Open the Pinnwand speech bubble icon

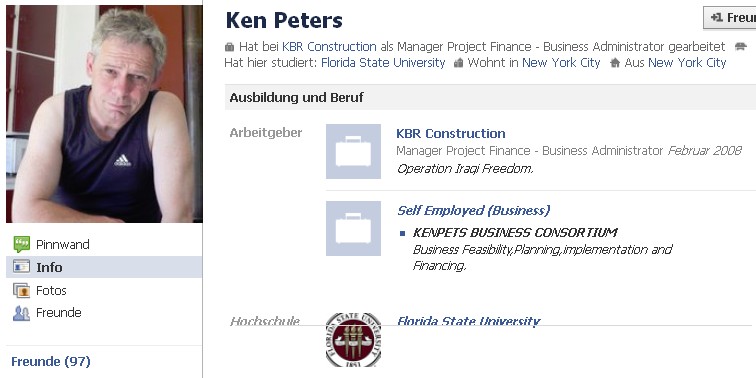point(22,244)
